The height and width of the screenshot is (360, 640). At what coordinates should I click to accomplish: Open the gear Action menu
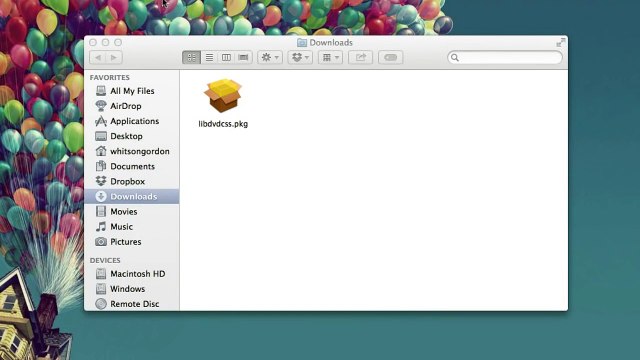(270, 58)
